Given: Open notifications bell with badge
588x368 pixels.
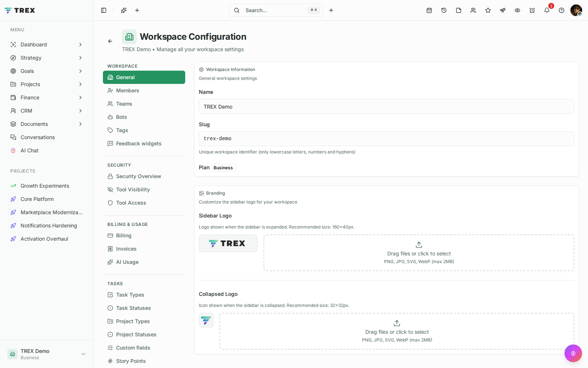Looking at the screenshot, I should (x=547, y=10).
